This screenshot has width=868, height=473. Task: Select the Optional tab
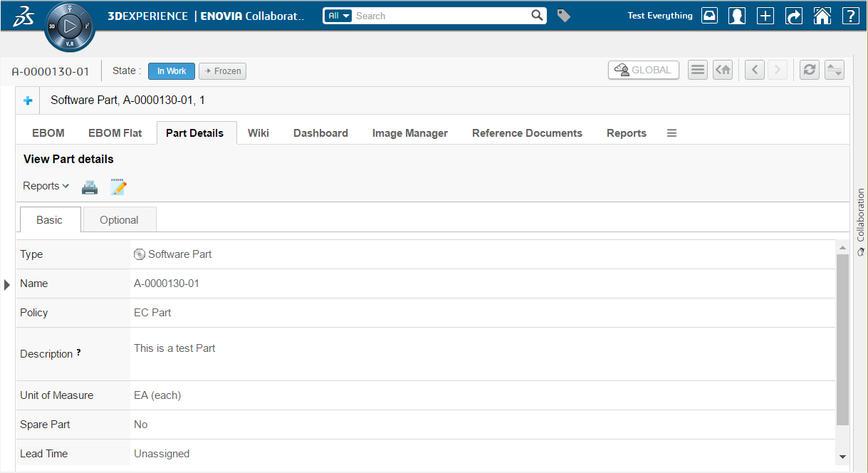[119, 220]
